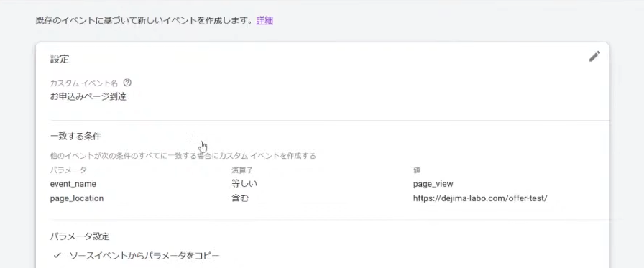Click the お申込みページ到達 event name

[88, 98]
